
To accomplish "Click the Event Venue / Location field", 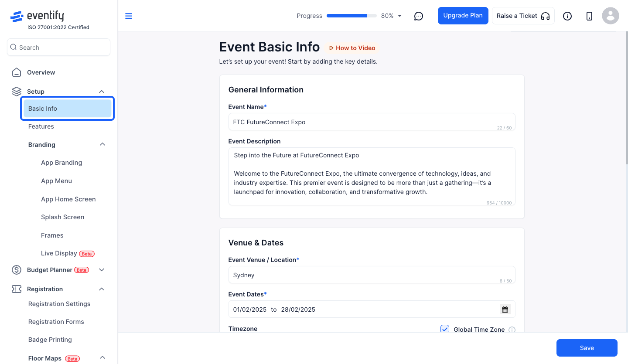I will 372,275.
